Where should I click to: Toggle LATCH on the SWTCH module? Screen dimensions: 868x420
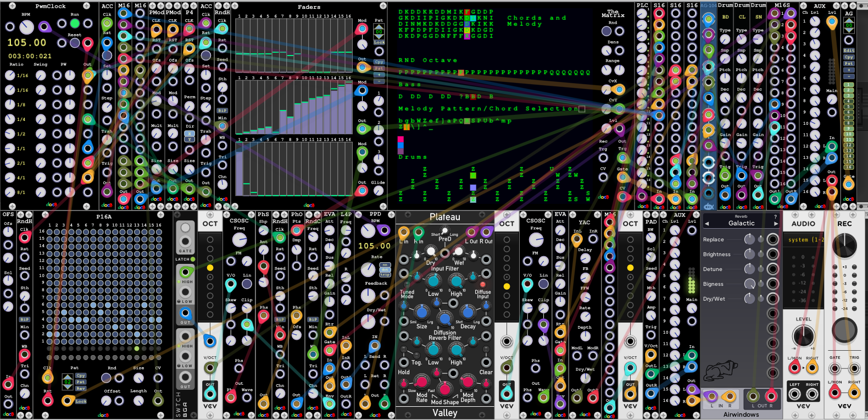point(193,259)
